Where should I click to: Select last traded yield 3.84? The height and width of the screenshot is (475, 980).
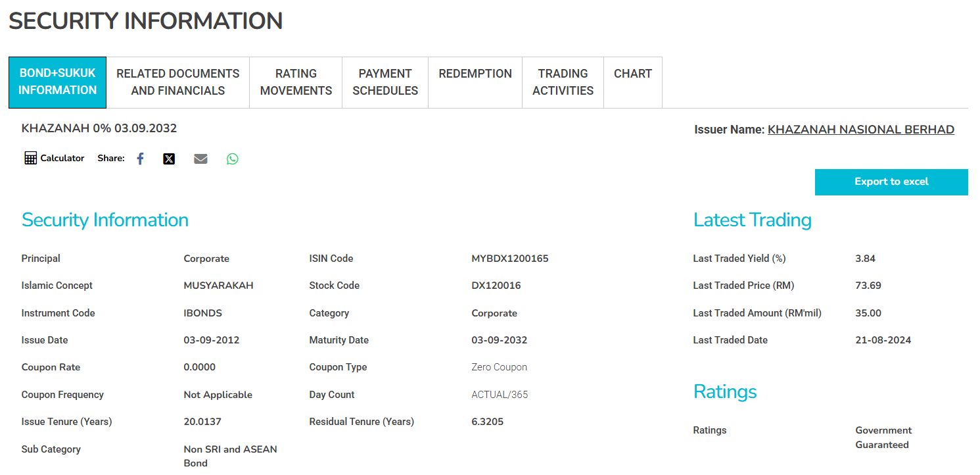click(x=866, y=259)
